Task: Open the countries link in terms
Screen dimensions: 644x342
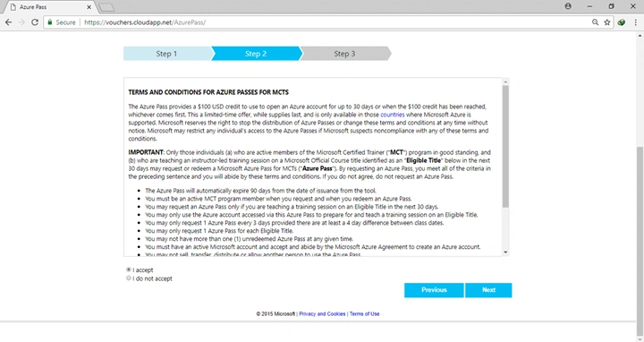Action: tap(393, 115)
